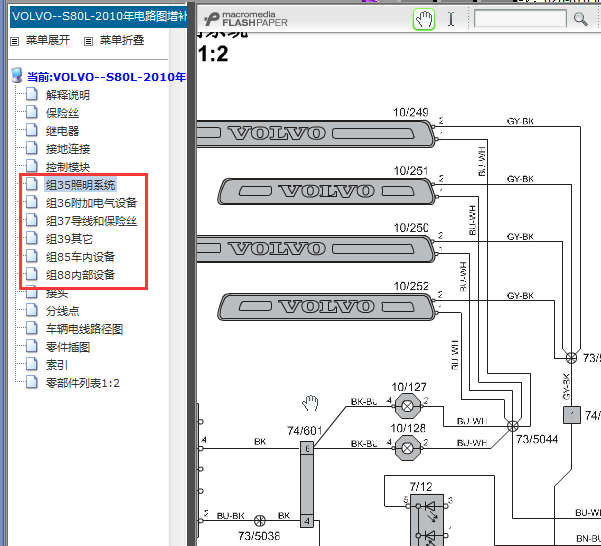The height and width of the screenshot is (546, 601).
Task: Open the 分线点 page
Action: click(x=62, y=311)
